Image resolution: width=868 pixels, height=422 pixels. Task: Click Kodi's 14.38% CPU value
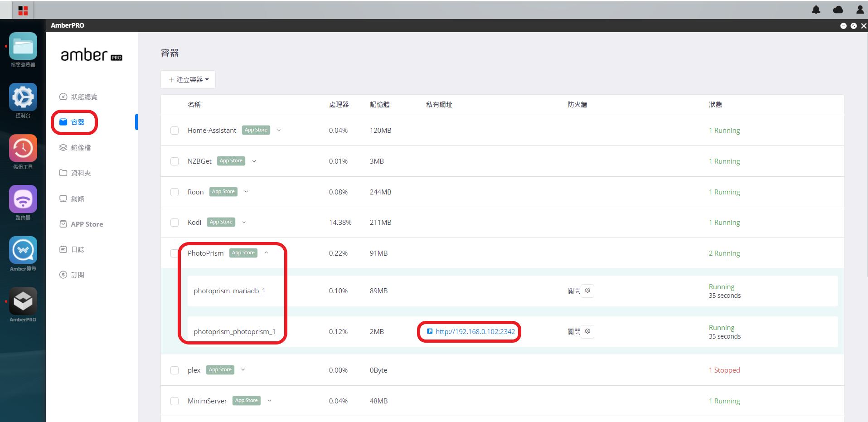tap(340, 223)
